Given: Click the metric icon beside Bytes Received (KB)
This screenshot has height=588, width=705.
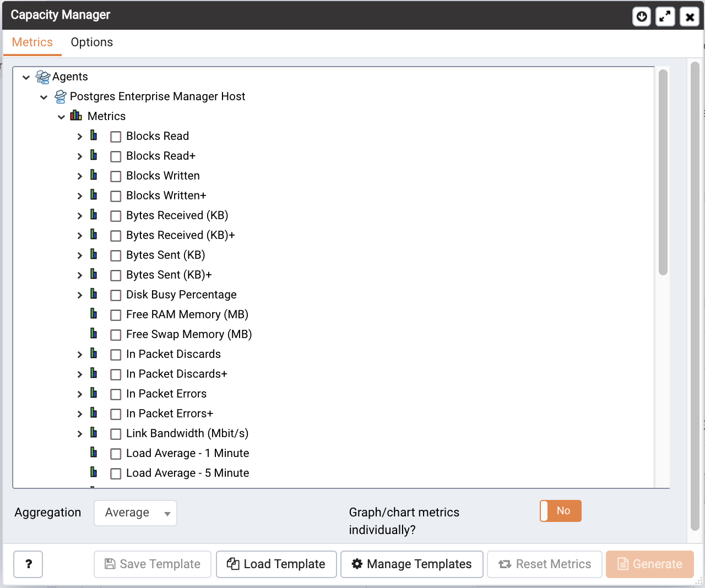Looking at the screenshot, I should [94, 215].
